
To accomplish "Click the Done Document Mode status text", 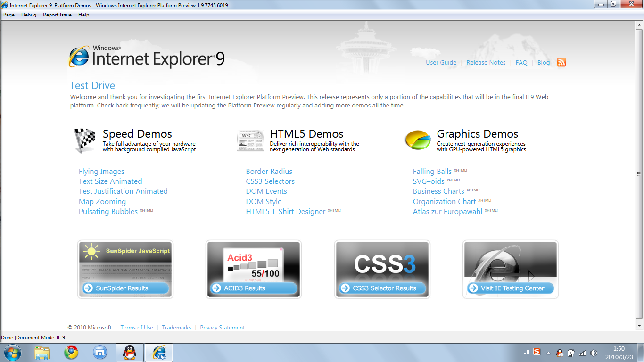I will click(34, 337).
